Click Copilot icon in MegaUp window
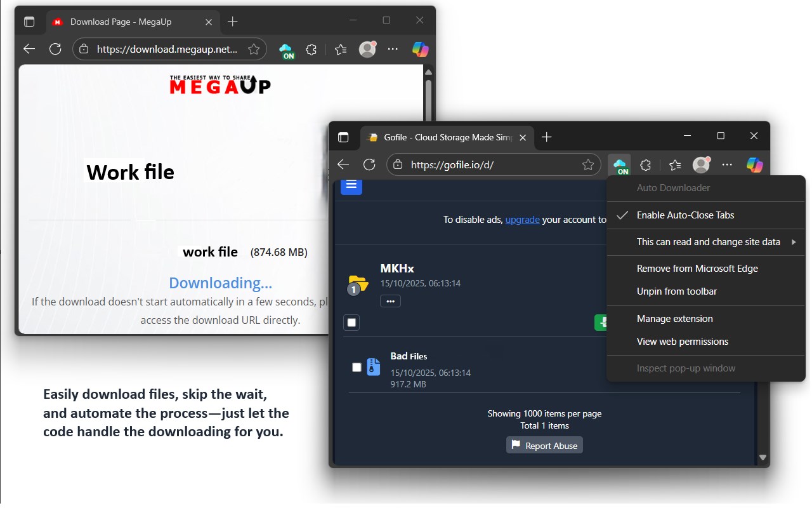Image resolution: width=812 pixels, height=508 pixels. (420, 49)
